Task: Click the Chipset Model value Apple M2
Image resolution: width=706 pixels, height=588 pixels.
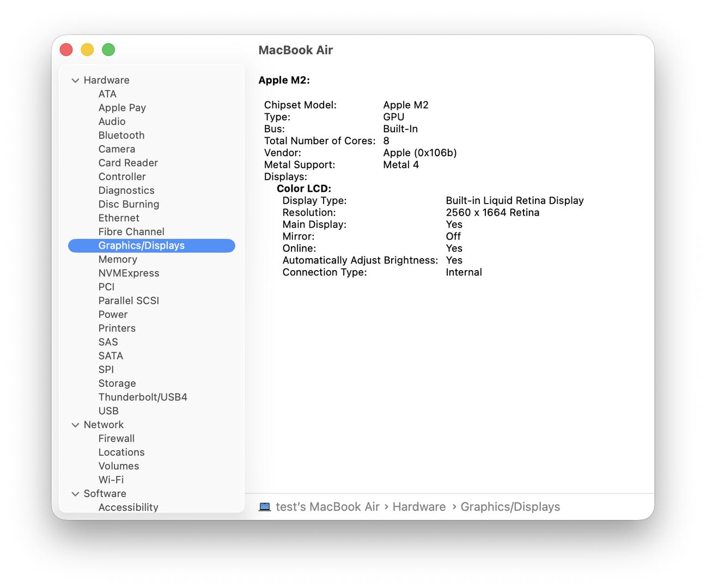Action: [x=406, y=105]
